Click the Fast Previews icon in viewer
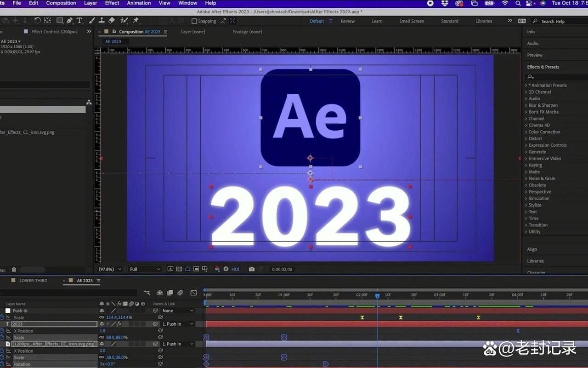Screen dimensions: 588x368 170,269
